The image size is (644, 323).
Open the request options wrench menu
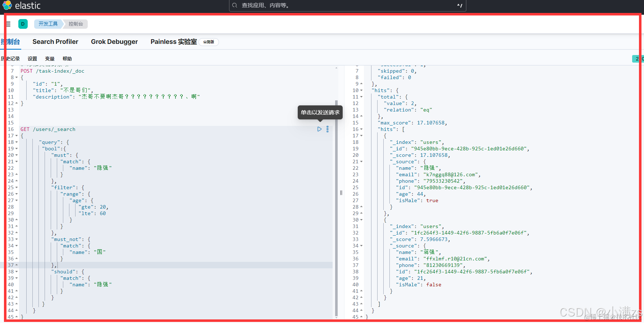click(x=327, y=129)
